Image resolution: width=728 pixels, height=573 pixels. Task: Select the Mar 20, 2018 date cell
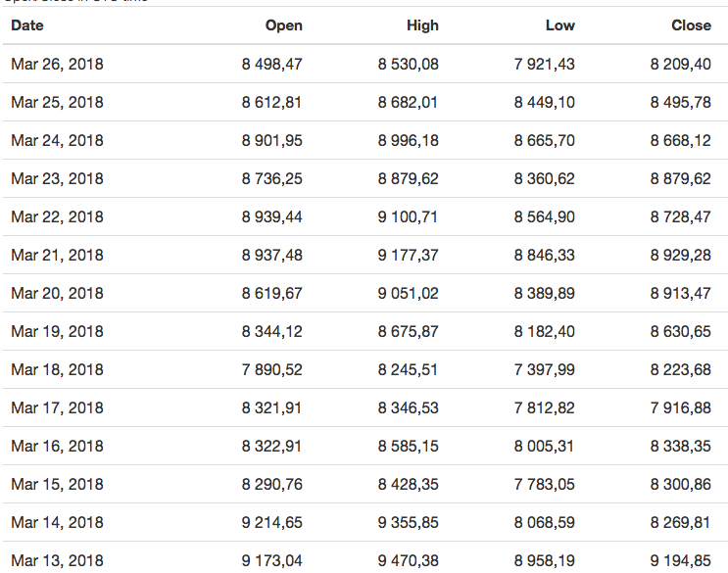pos(57,293)
